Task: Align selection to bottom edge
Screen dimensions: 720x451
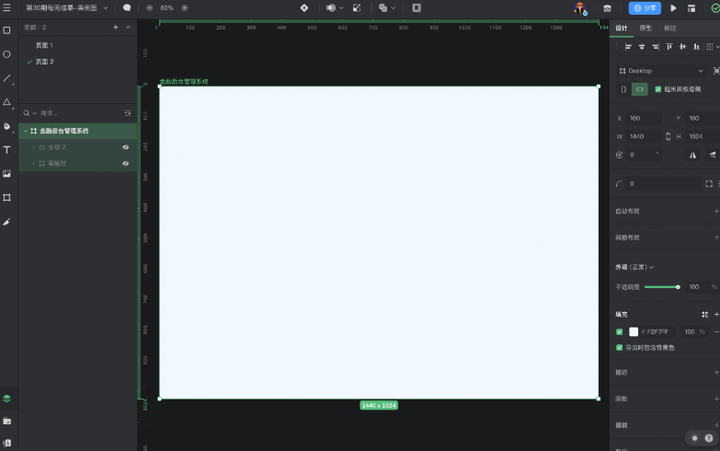Action: point(697,46)
